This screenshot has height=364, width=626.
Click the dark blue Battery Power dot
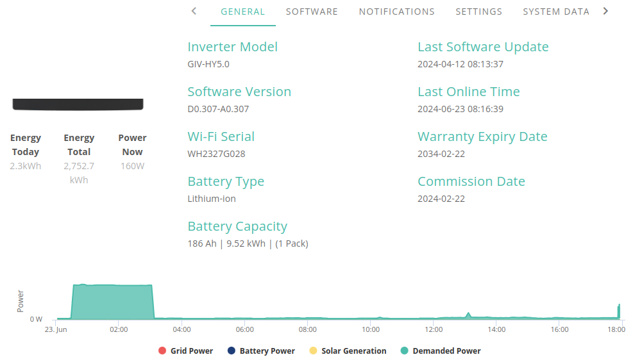231,351
